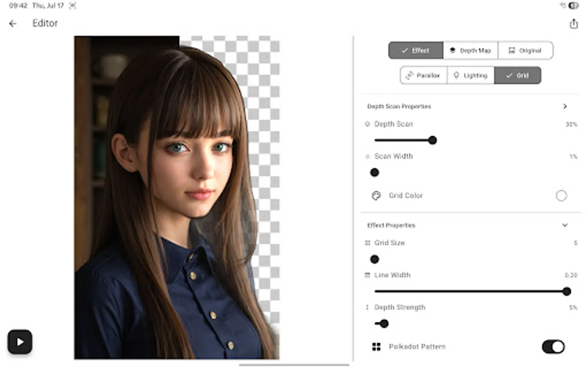Click the Grid Color circle swatch
This screenshot has height=368, width=588.
coord(561,195)
